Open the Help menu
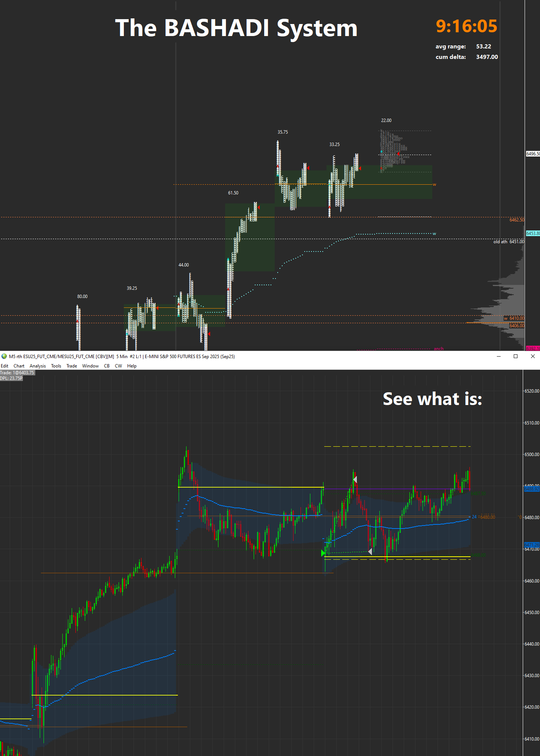 click(x=132, y=366)
